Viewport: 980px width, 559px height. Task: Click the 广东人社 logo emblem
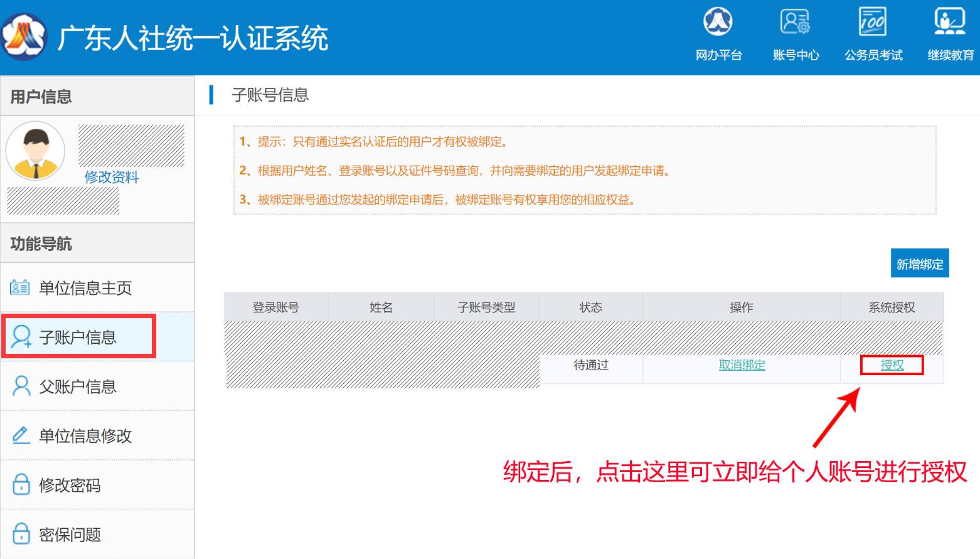(x=24, y=37)
